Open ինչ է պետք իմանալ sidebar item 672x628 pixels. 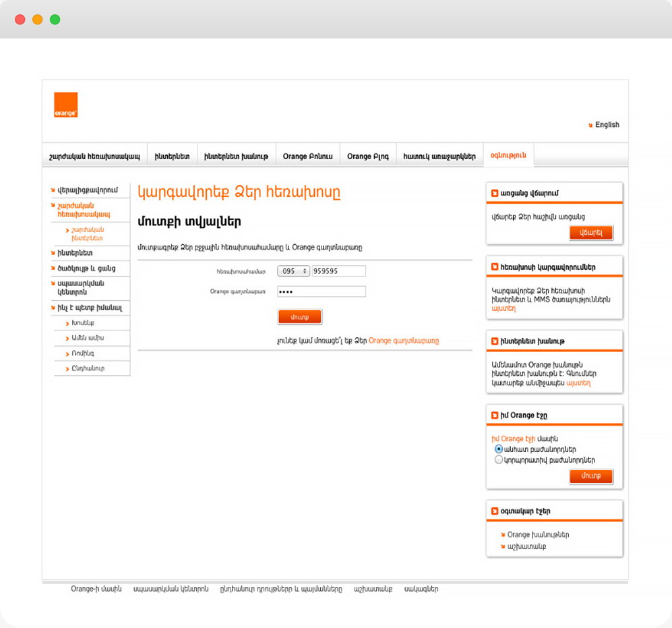[90, 308]
